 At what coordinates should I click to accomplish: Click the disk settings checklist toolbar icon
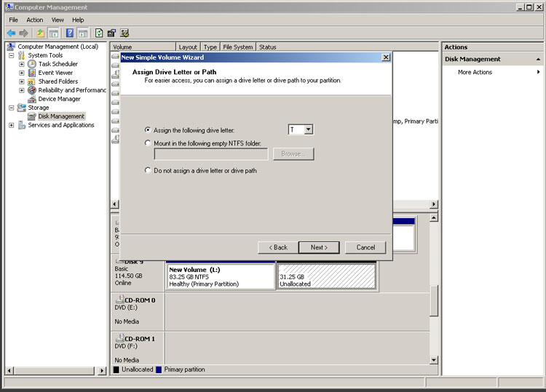(x=124, y=33)
